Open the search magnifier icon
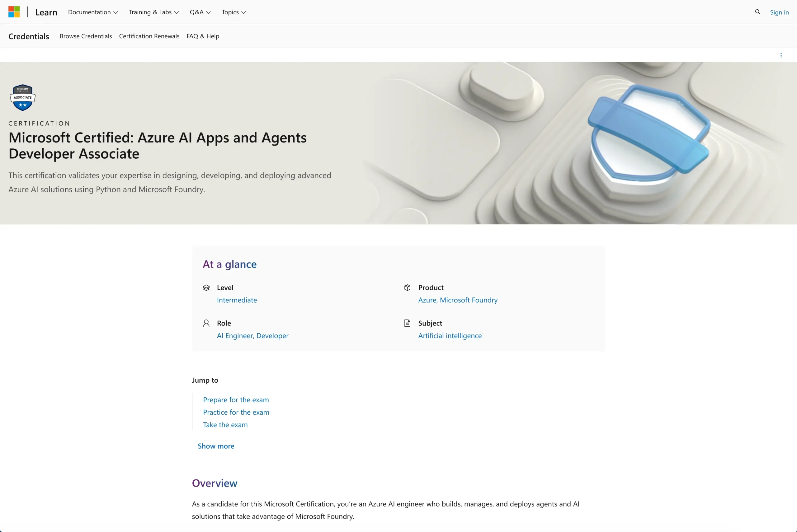This screenshot has height=532, width=797. pos(757,12)
